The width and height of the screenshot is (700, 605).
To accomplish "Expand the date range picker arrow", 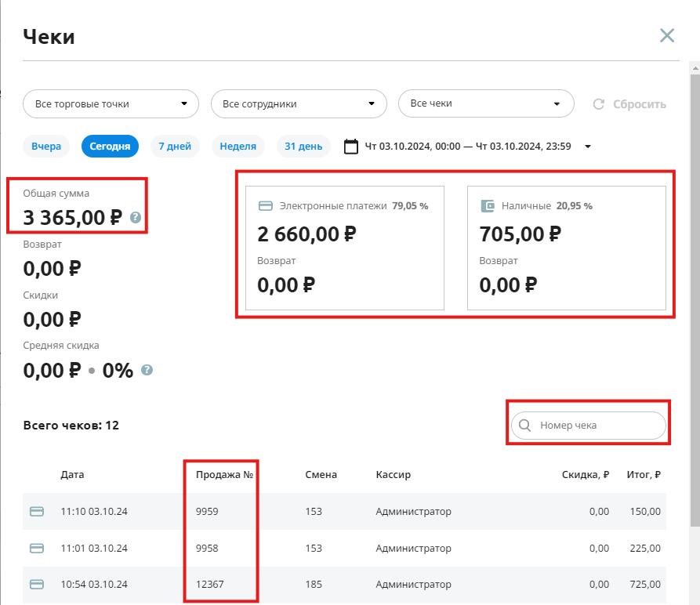I will click(x=588, y=147).
